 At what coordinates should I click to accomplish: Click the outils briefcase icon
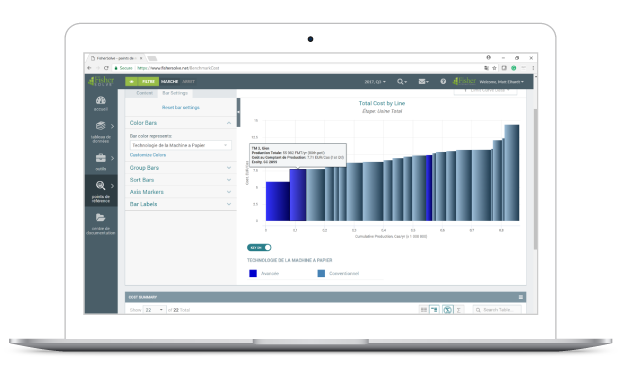(x=101, y=158)
